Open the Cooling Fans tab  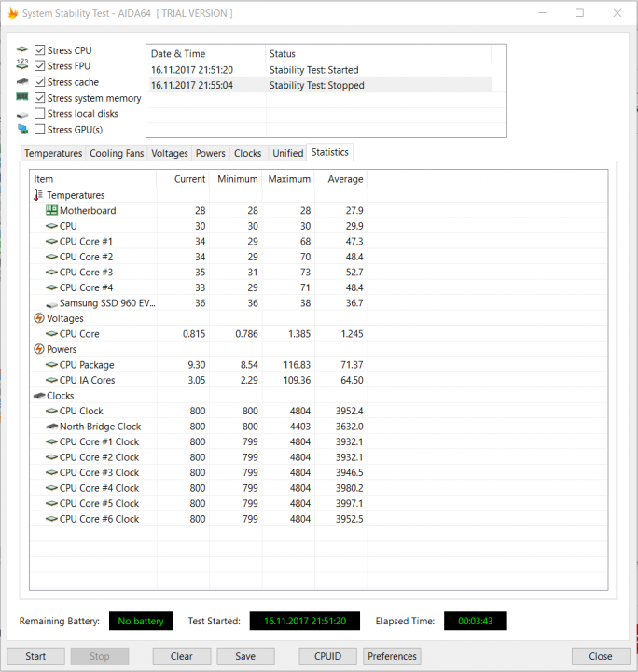tap(117, 153)
